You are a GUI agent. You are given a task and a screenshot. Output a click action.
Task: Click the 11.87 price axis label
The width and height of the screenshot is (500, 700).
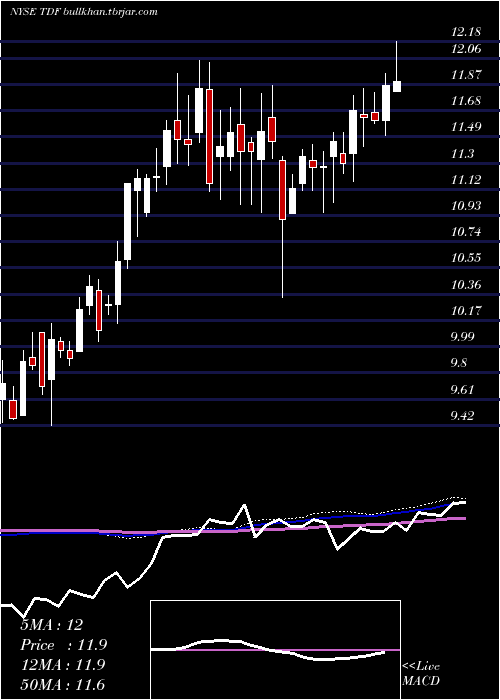pos(466,75)
